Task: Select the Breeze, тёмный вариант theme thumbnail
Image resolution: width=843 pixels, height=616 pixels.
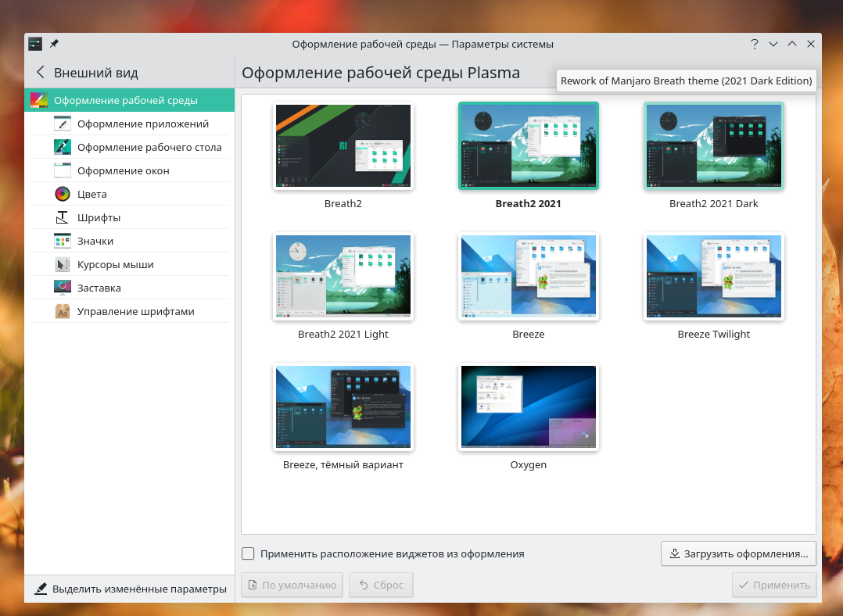Action: [x=343, y=407]
